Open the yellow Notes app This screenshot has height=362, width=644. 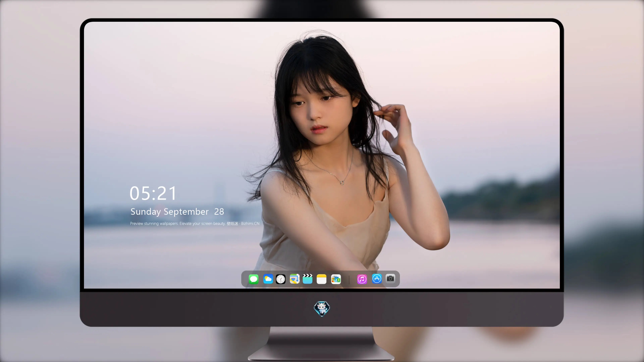tap(321, 279)
